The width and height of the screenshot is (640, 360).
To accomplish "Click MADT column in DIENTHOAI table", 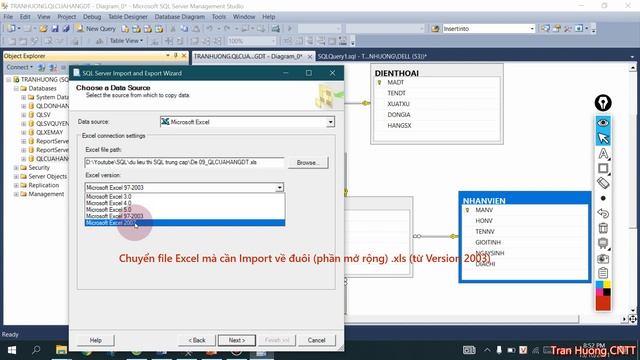I will [x=396, y=82].
